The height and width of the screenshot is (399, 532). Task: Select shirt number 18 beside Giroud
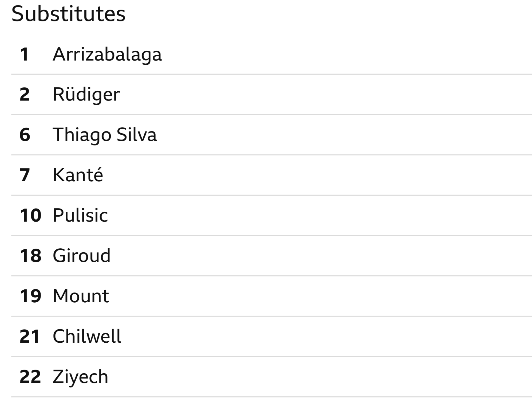(x=30, y=256)
